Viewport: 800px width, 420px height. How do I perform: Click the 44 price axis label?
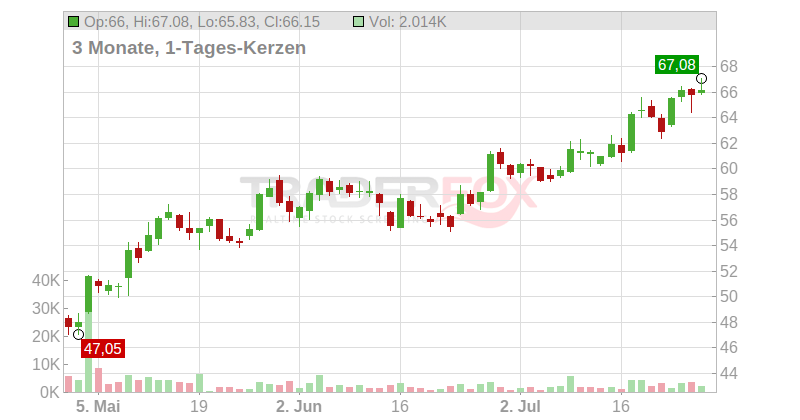click(x=729, y=374)
